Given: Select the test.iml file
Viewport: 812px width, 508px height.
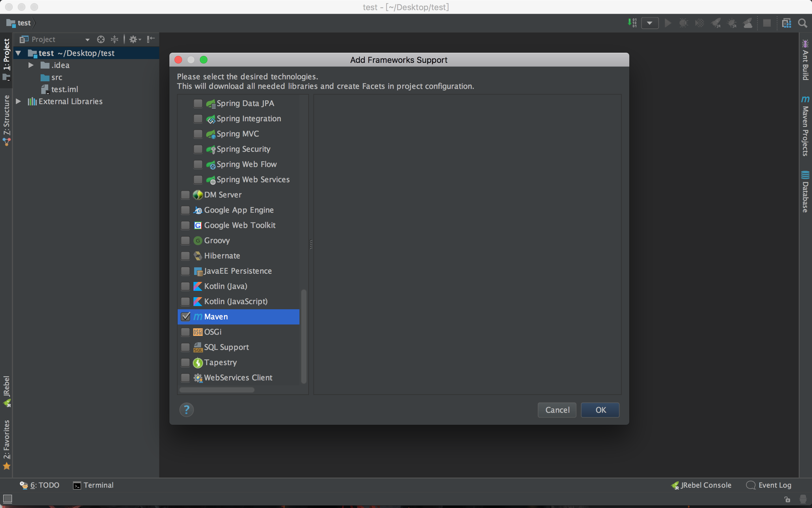Looking at the screenshot, I should click(59, 89).
